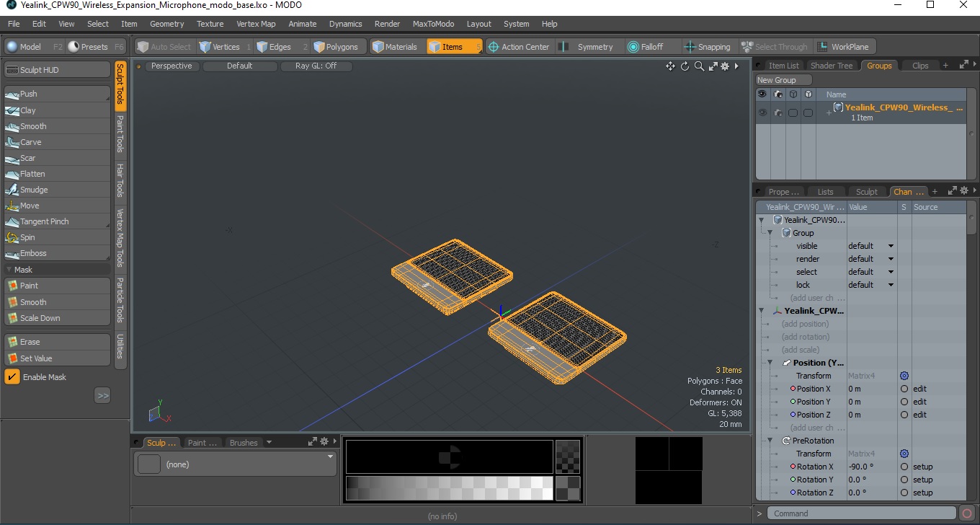Image resolution: width=980 pixels, height=525 pixels.
Task: Click the Sculpt HUD button
Action: (x=58, y=70)
